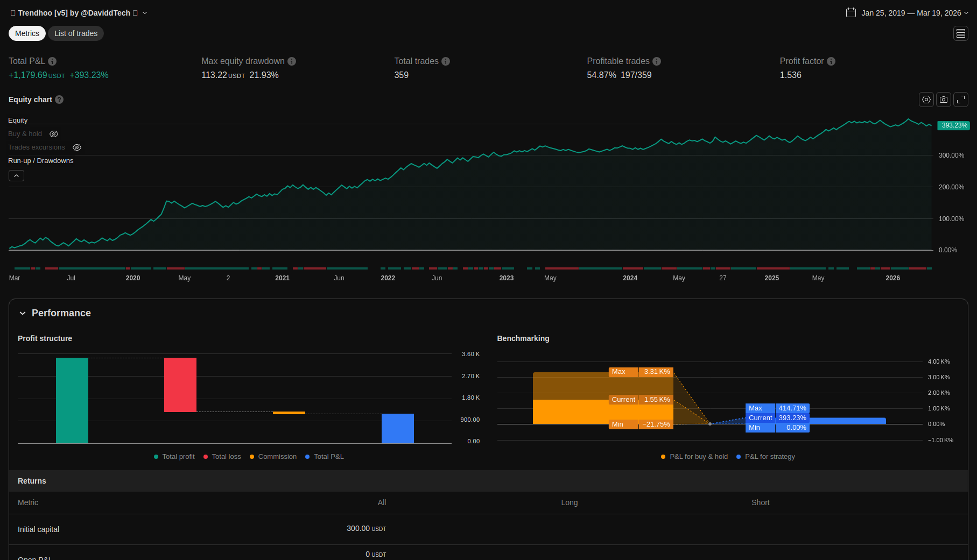Show the Trades excursions series
Screen dimensions: 977x560
coord(77,147)
